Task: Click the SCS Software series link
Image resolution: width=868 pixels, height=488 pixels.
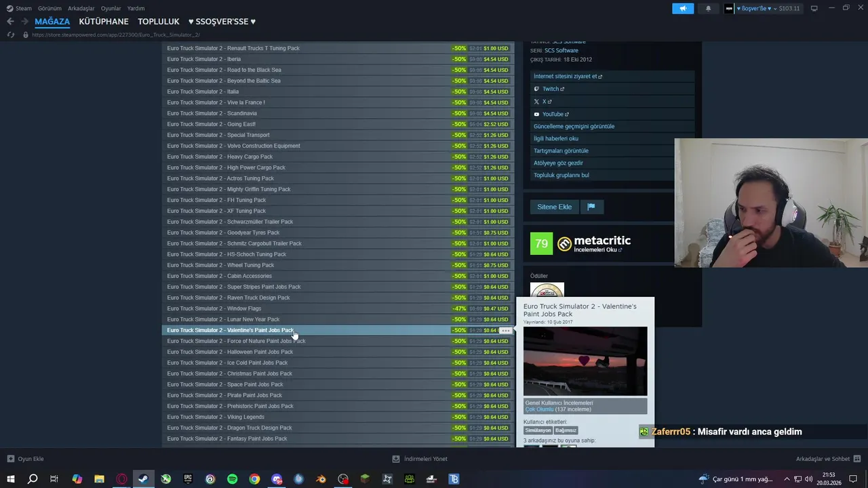Action: click(x=561, y=50)
